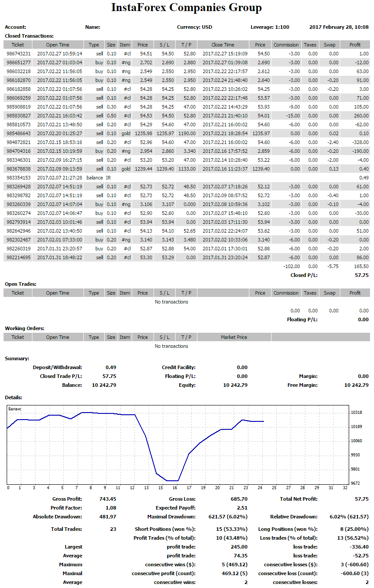The height and width of the screenshot is (588, 374).
Task: Click the close time "2017.02.27 15:19:09"
Action: click(225, 54)
